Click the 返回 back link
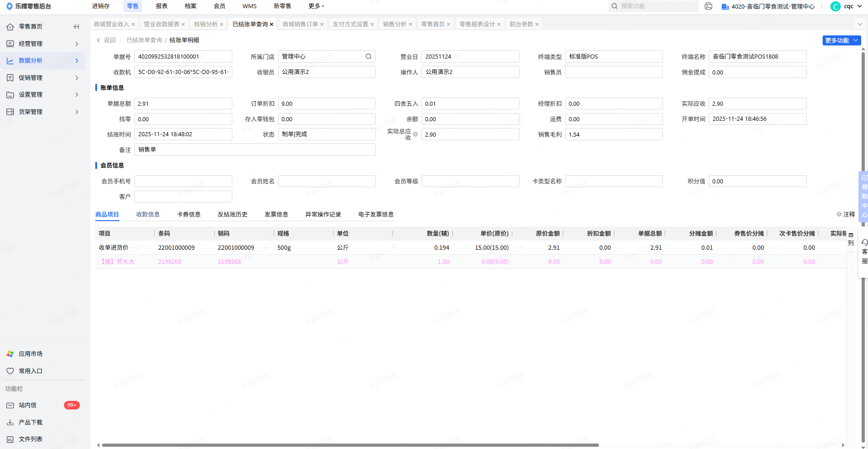The height and width of the screenshot is (449, 868). click(x=107, y=40)
